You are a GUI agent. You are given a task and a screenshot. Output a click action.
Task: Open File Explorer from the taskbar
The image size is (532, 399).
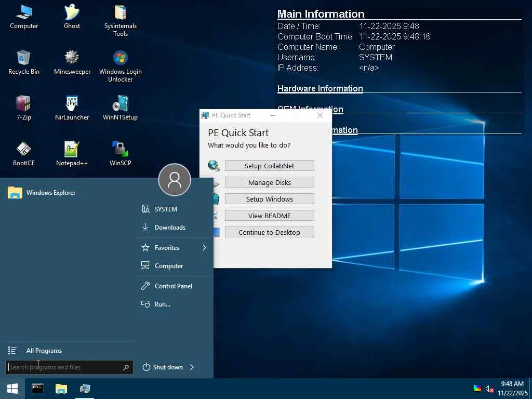[61, 389]
